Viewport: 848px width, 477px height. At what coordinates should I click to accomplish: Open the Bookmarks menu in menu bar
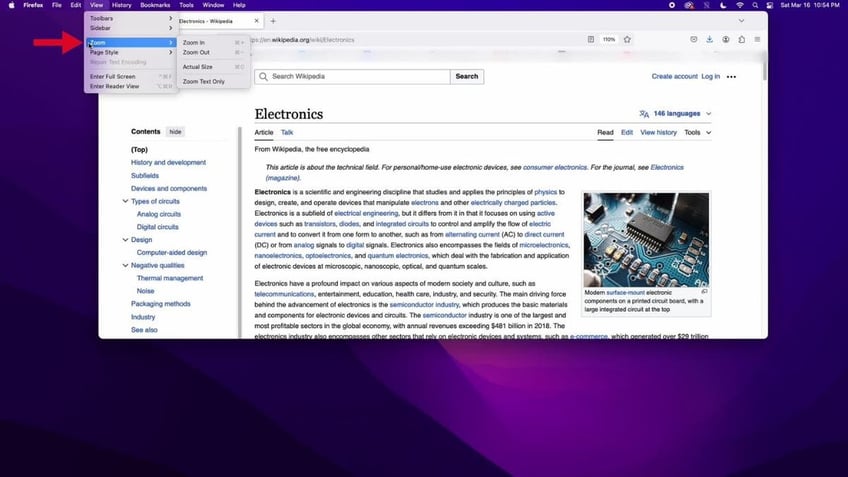155,5
